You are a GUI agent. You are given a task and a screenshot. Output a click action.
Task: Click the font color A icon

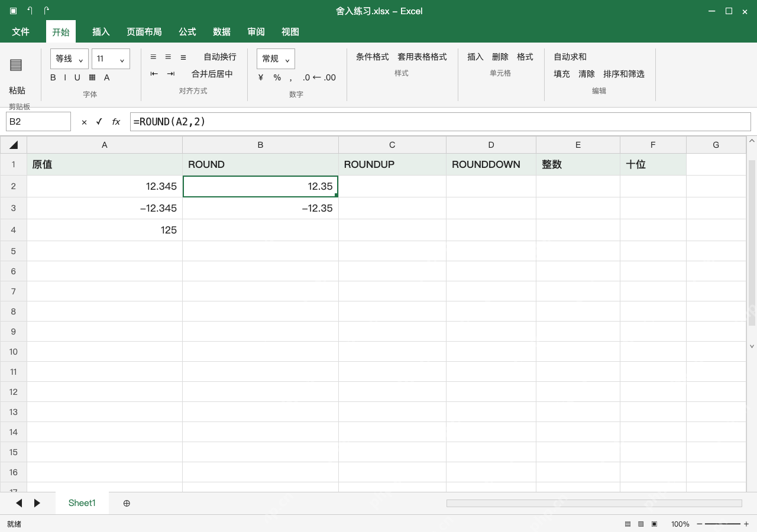[107, 77]
